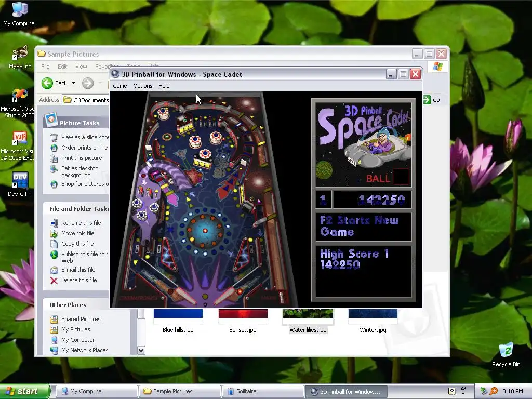Open My Computer link under Other Places
Screen dimensions: 532x399
[x=78, y=340]
